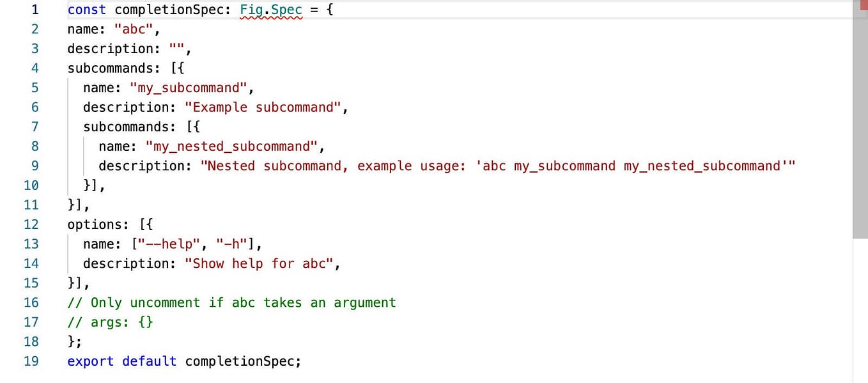The image size is (868, 383).
Task: Click "Show help for abc" string
Action: pyautogui.click(x=259, y=263)
